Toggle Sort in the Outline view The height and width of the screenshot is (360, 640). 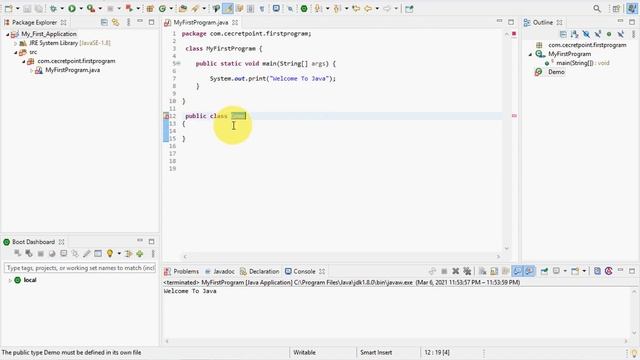tap(575, 34)
